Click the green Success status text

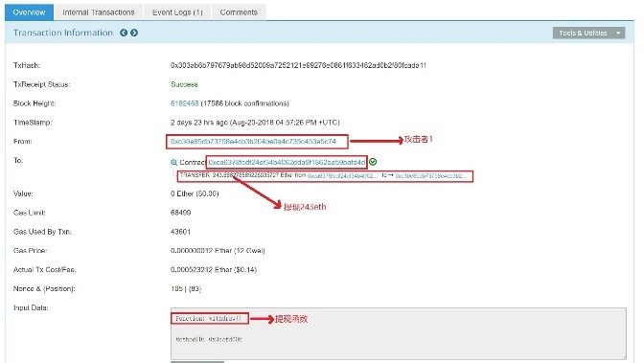184,84
